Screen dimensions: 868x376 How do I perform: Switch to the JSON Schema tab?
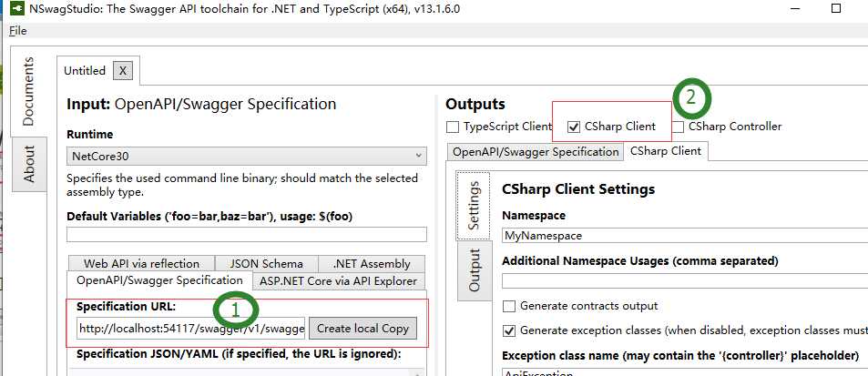click(266, 264)
